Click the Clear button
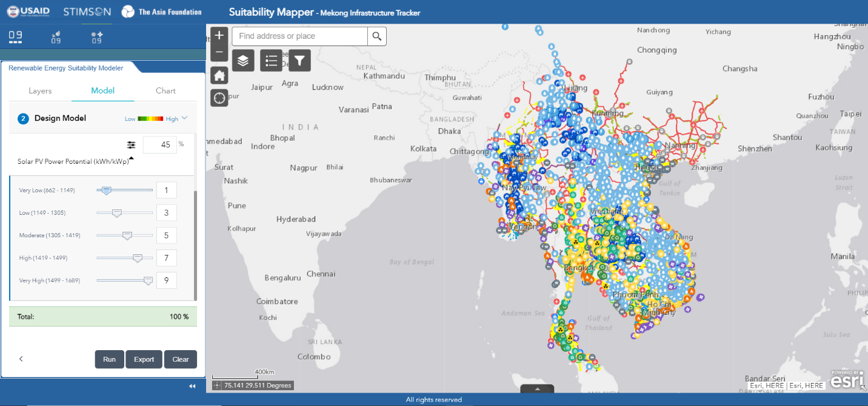Viewport: 868px width, 406px height. pyautogui.click(x=181, y=359)
